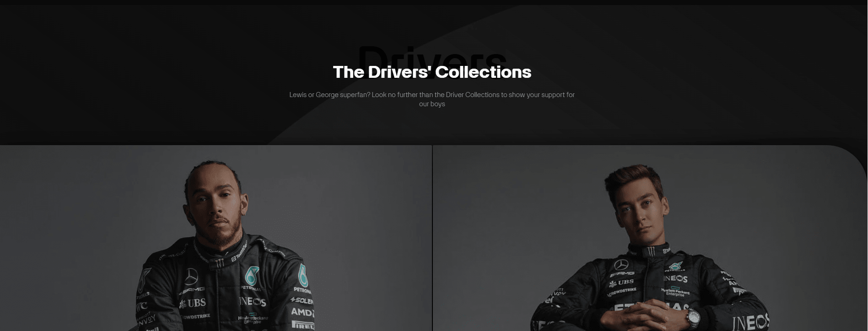Open the left driver's collection image

click(x=216, y=238)
